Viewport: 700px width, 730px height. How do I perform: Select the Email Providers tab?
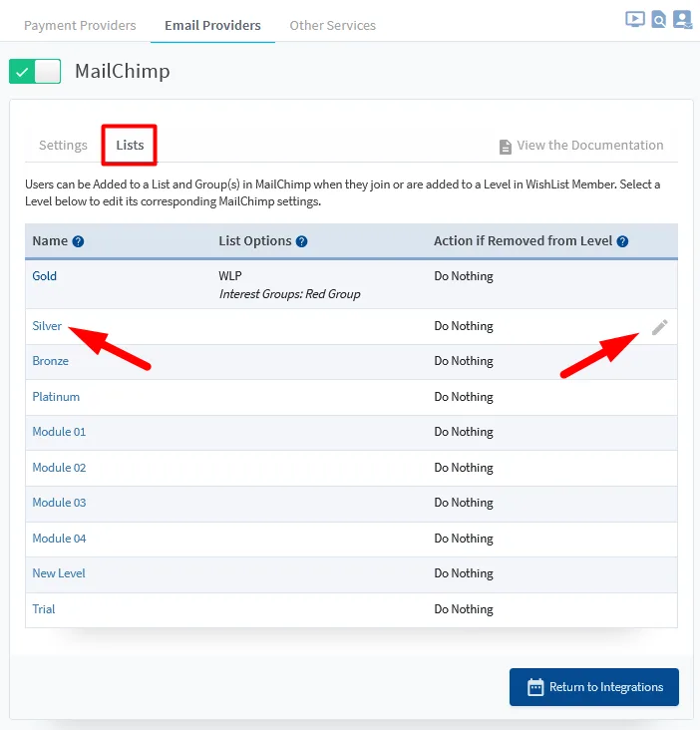(212, 25)
